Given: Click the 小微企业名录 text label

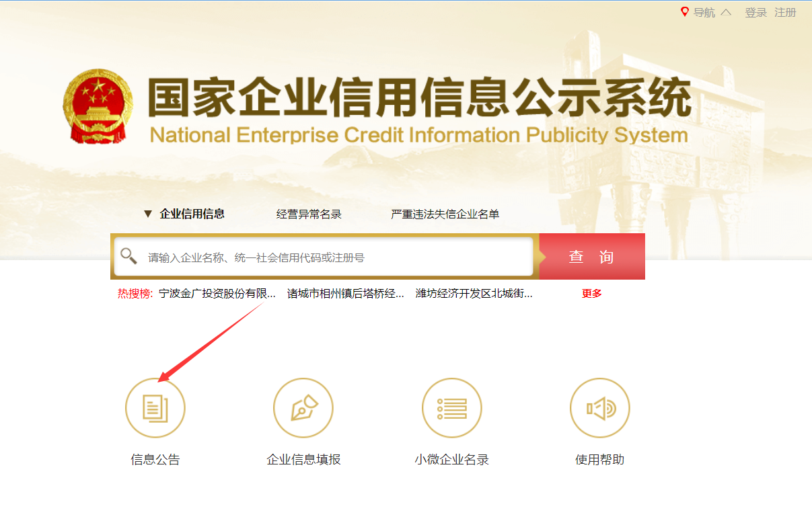Looking at the screenshot, I should (x=451, y=460).
